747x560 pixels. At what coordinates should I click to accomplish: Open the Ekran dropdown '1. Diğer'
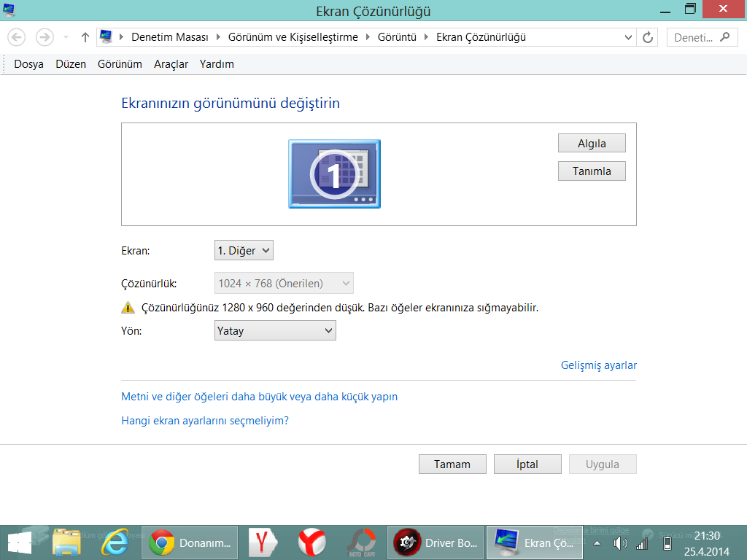244,251
